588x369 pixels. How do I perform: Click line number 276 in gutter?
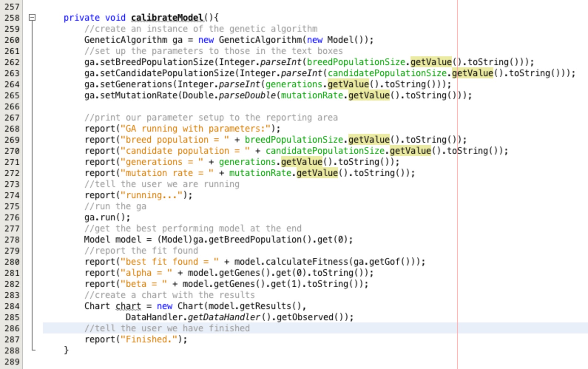coord(12,217)
